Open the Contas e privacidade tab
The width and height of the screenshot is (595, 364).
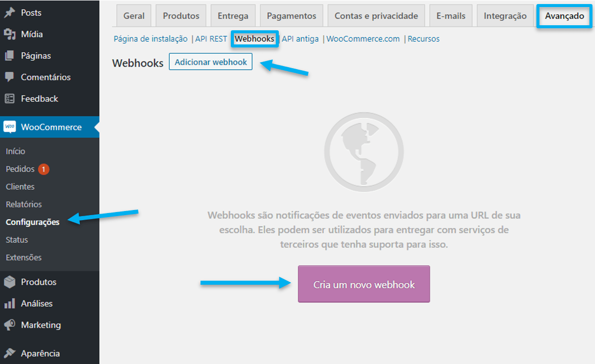tap(376, 15)
